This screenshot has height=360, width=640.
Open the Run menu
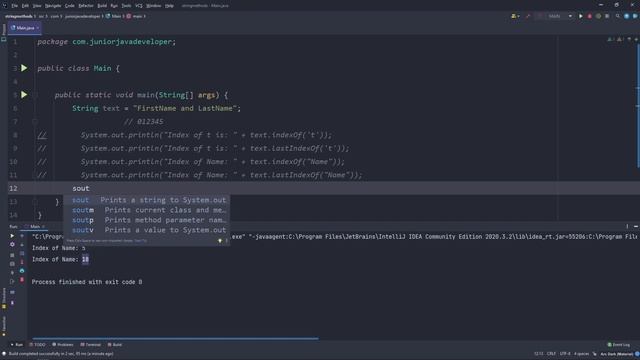tap(114, 6)
